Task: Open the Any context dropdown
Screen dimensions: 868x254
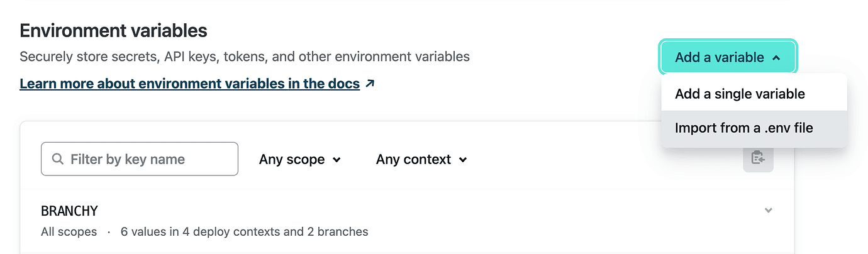Action: pos(421,160)
